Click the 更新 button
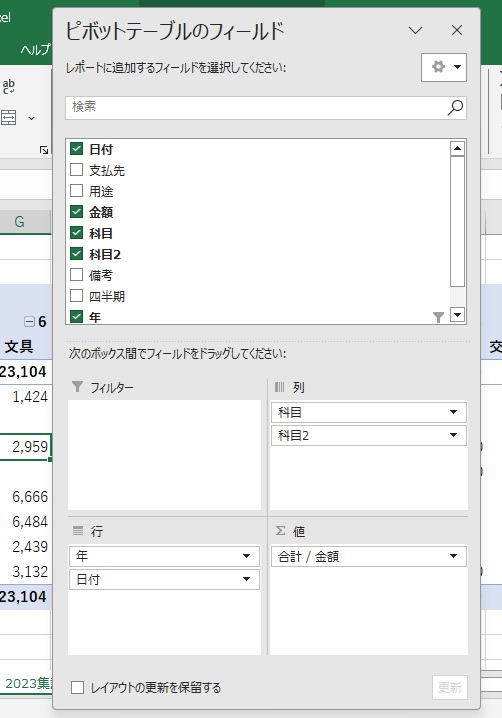This screenshot has width=502, height=718. pos(450,687)
